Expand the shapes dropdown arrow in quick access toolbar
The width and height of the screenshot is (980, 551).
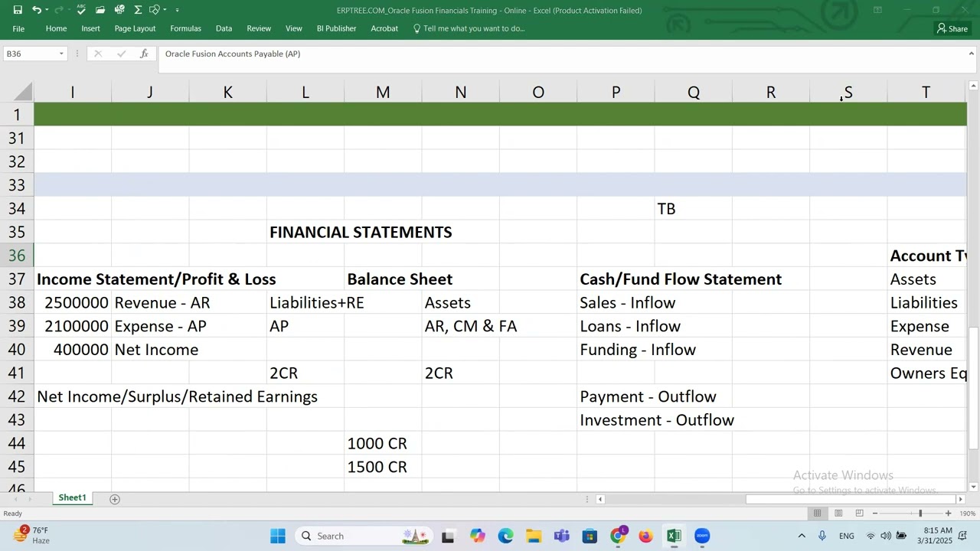pyautogui.click(x=165, y=10)
